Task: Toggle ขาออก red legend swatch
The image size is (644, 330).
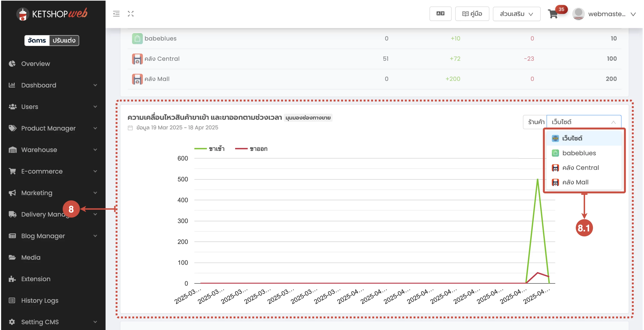Action: (241, 149)
